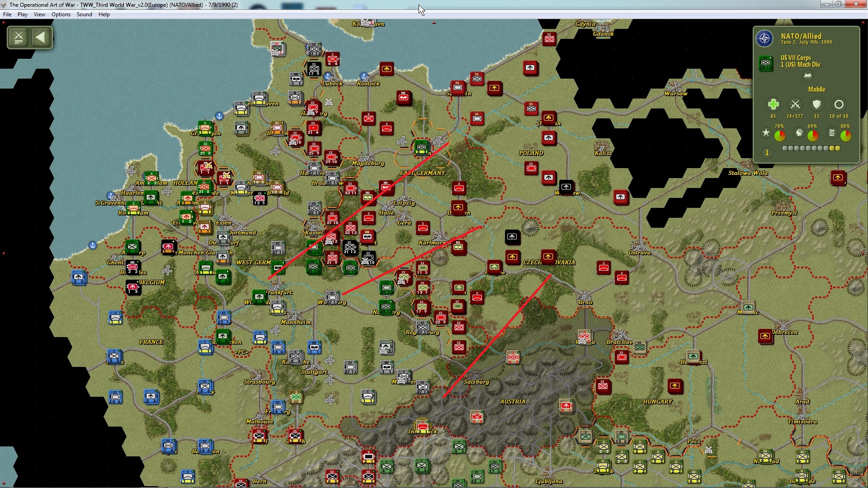Click the fuel can supply icon
This screenshot has width=868, height=488.
click(832, 132)
